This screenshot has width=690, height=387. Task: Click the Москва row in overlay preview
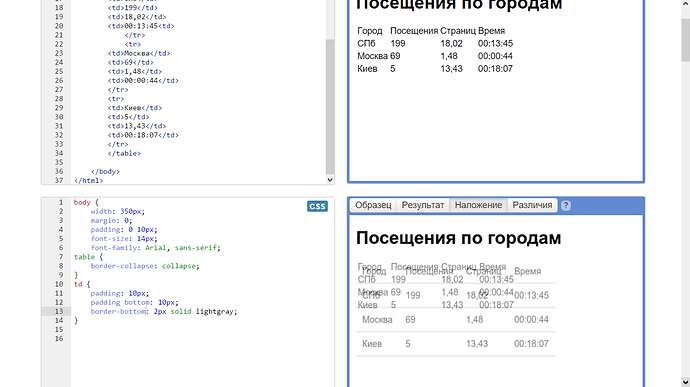(455, 320)
